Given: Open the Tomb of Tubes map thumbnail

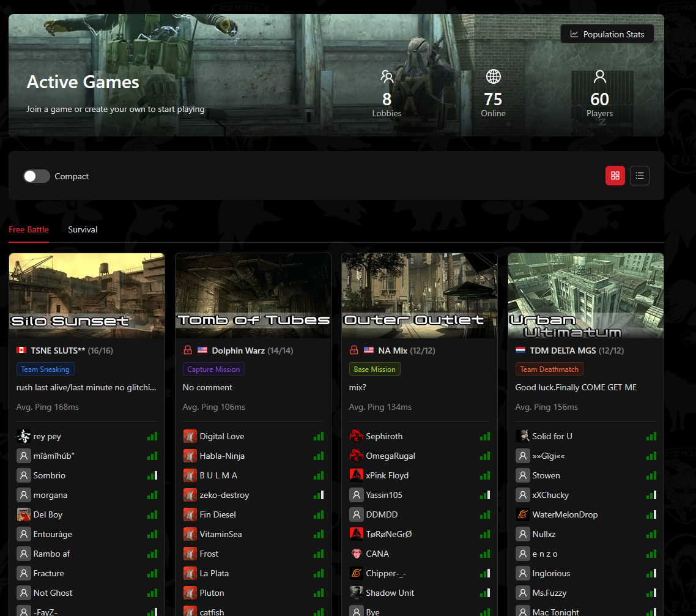Looking at the screenshot, I should click(253, 295).
